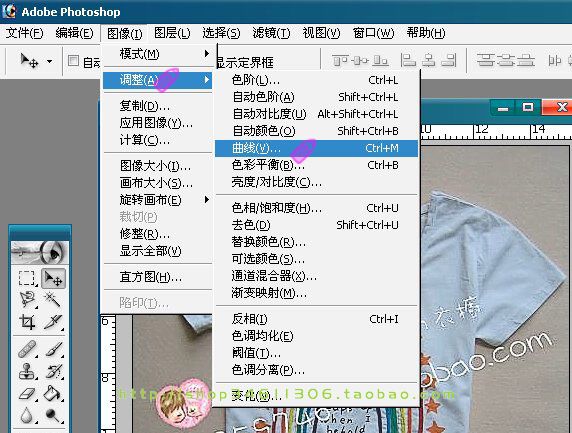This screenshot has width=572, height=433.
Task: Select the Lasso tool
Action: coord(27,300)
